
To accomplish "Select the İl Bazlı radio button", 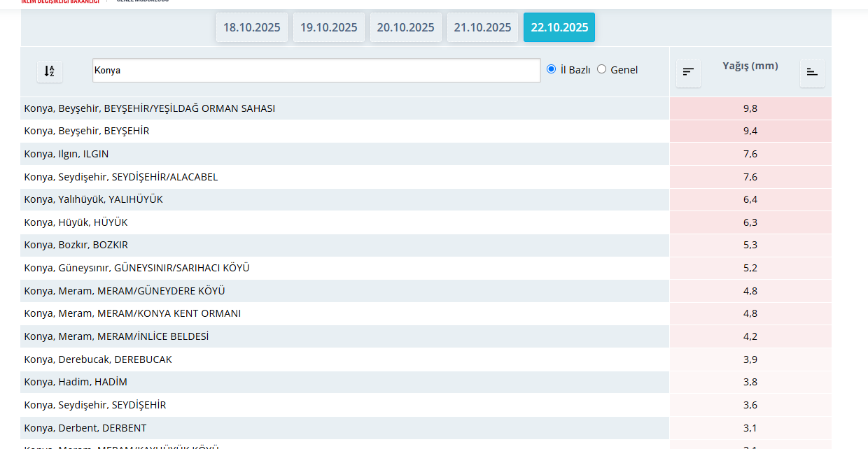I will click(551, 69).
